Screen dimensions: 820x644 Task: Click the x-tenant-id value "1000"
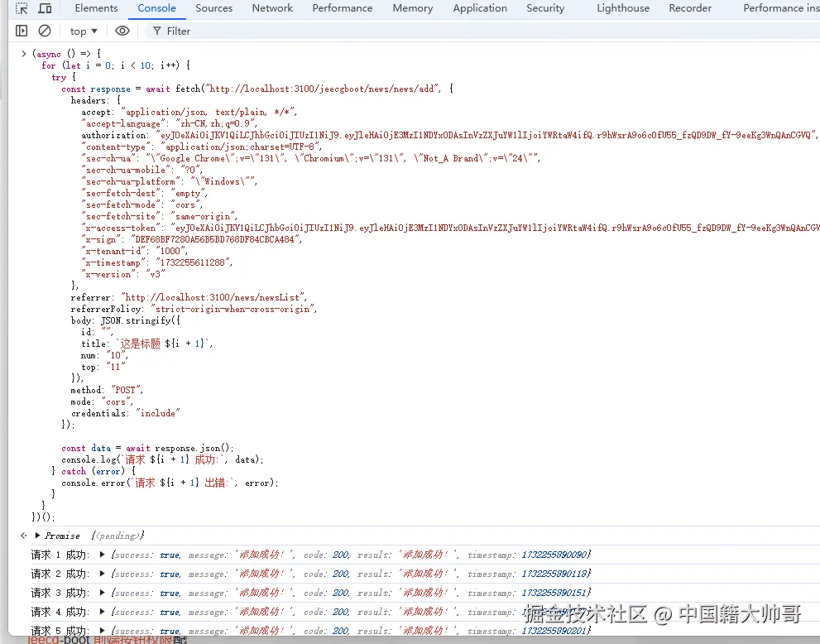170,251
